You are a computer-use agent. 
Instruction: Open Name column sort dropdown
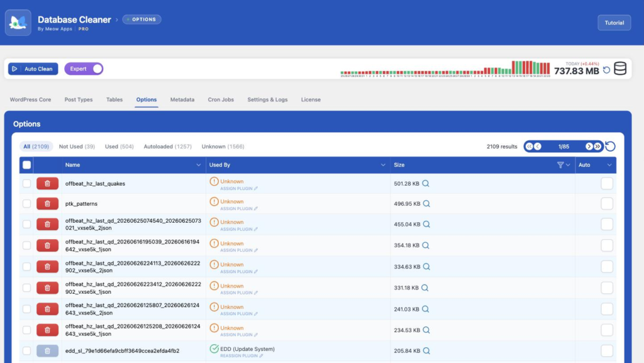click(198, 165)
